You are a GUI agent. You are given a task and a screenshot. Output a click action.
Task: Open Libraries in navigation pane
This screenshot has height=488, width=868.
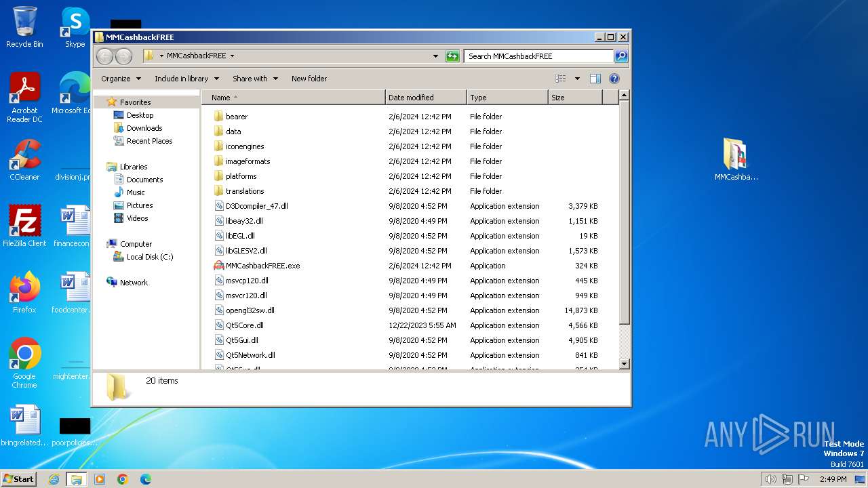click(134, 167)
